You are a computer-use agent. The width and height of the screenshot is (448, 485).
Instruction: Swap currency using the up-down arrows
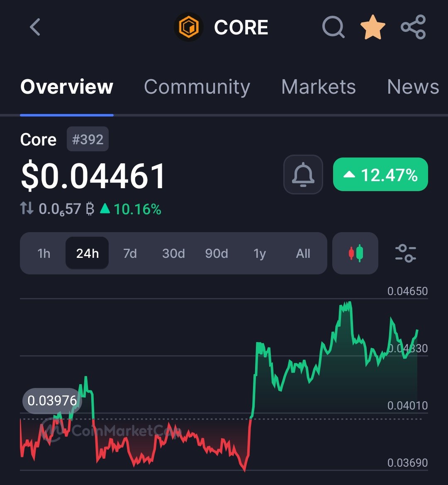pos(27,209)
